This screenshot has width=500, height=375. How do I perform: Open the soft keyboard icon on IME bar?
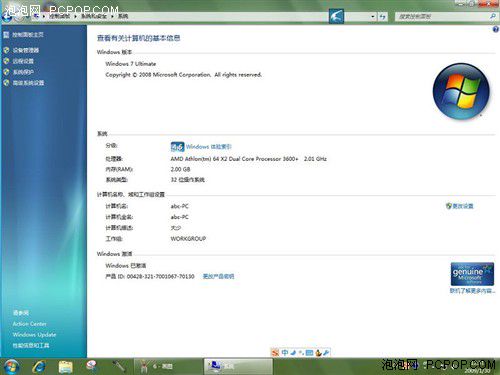[x=309, y=352]
